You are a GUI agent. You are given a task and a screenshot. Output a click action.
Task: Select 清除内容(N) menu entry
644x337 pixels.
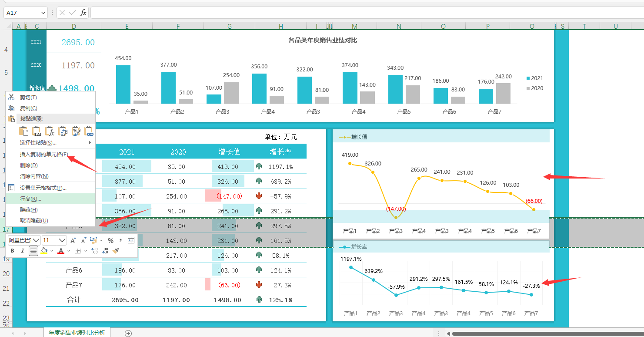[50, 176]
